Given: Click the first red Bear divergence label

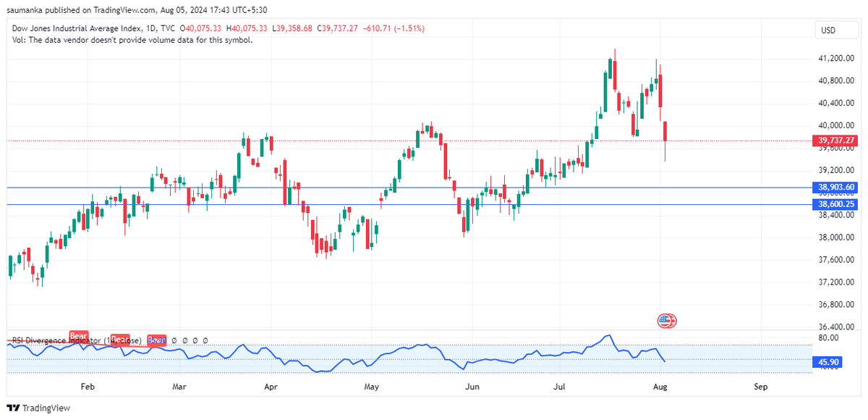Looking at the screenshot, I should click(77, 336).
